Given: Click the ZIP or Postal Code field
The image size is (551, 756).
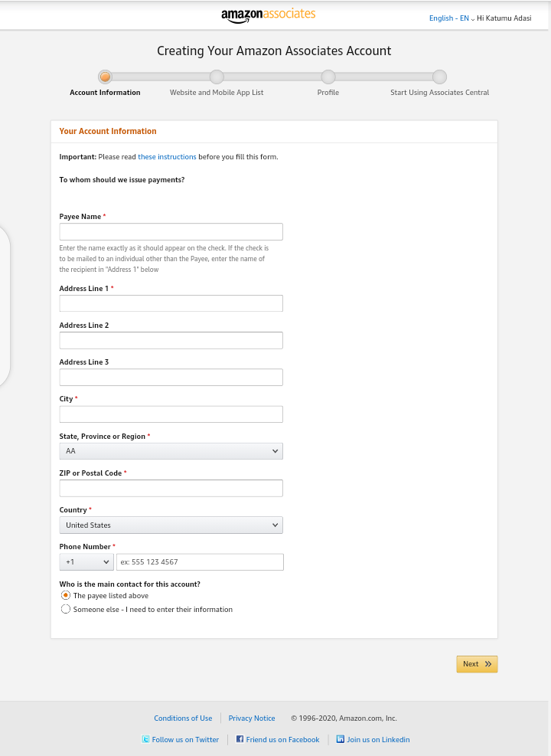Looking at the screenshot, I should pyautogui.click(x=171, y=488).
